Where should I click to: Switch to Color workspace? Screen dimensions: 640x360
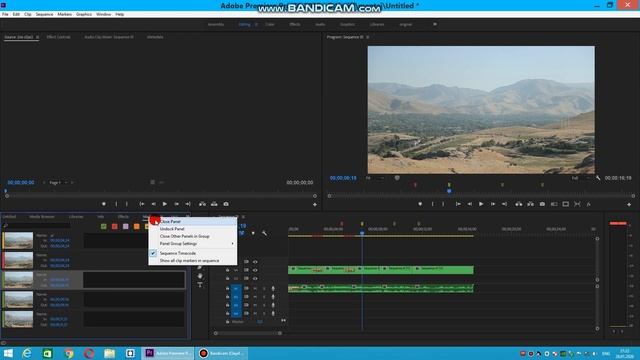(270, 24)
